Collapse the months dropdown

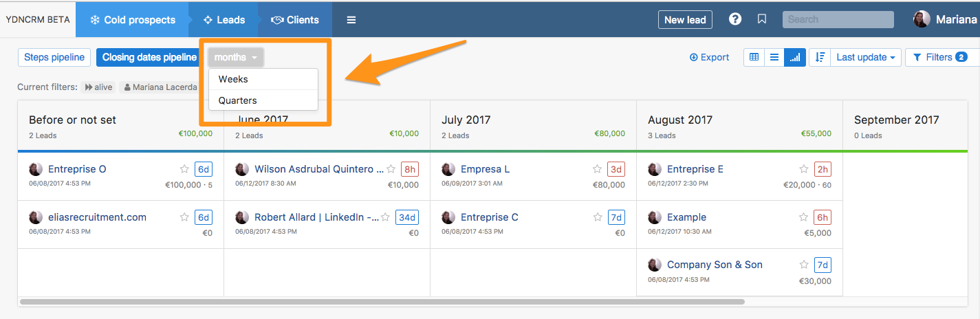tap(236, 58)
